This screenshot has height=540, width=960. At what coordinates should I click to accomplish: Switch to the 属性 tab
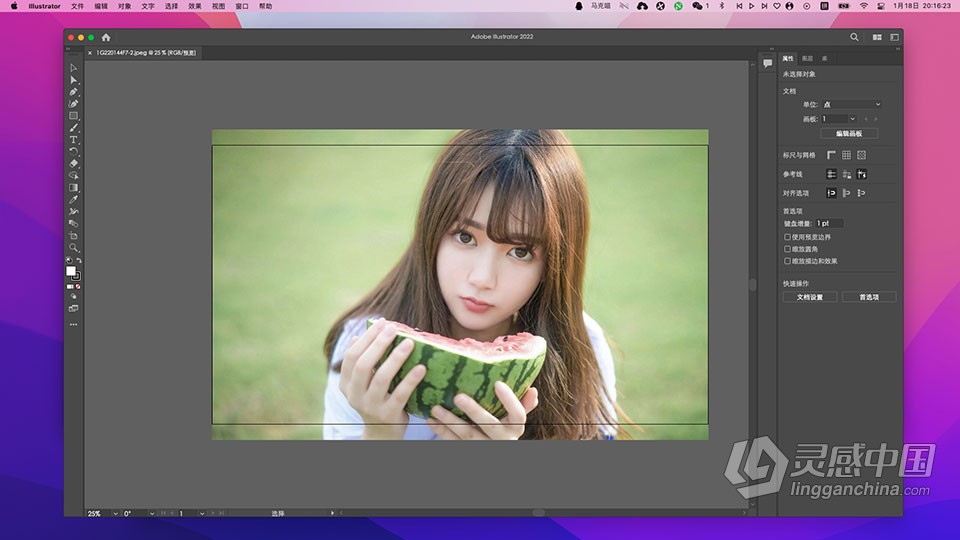(x=788, y=59)
